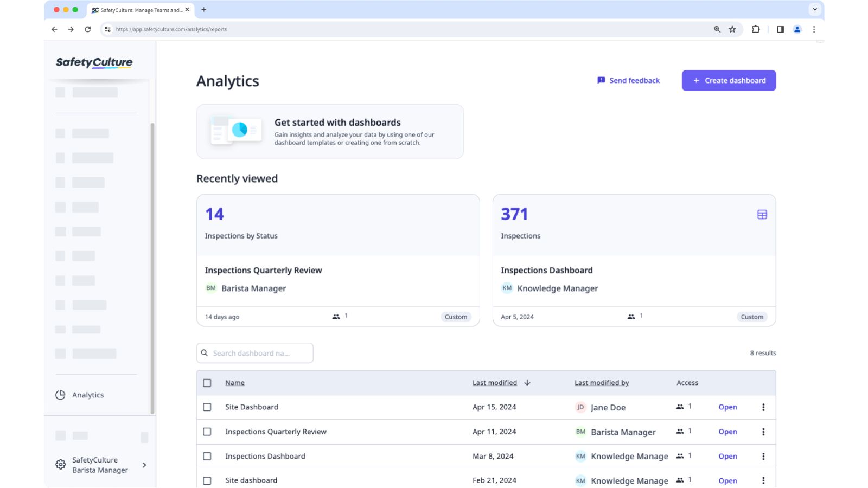
Task: Toggle the Last modified sort arrow
Action: (x=527, y=382)
